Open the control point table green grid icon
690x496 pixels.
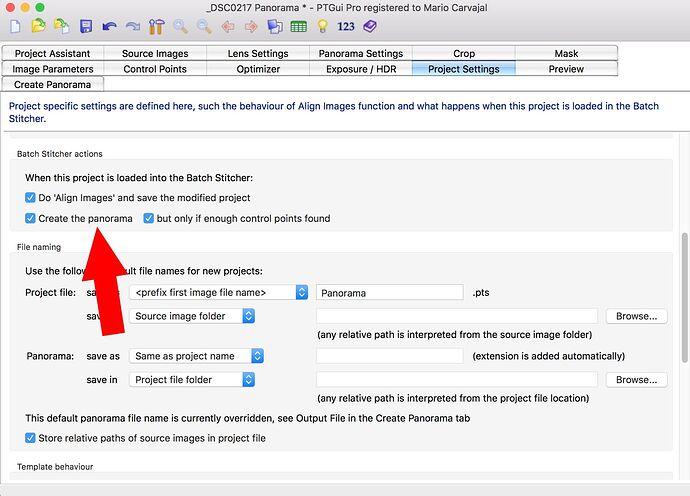click(298, 27)
